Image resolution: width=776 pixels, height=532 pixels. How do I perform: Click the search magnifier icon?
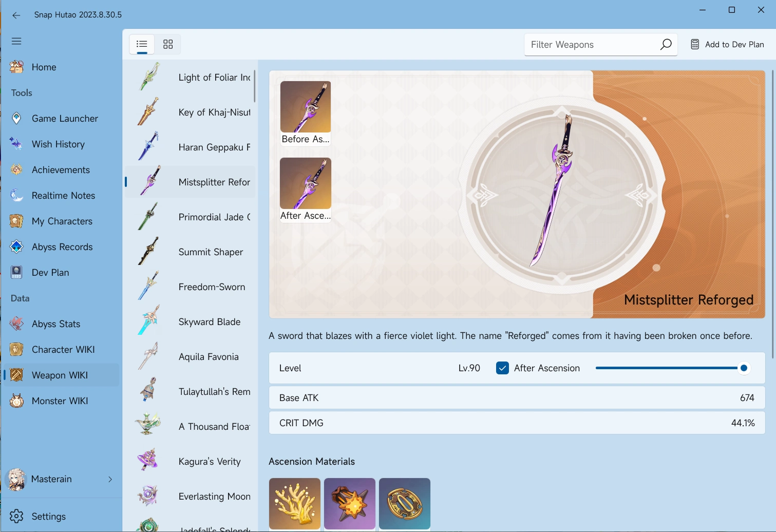666,45
